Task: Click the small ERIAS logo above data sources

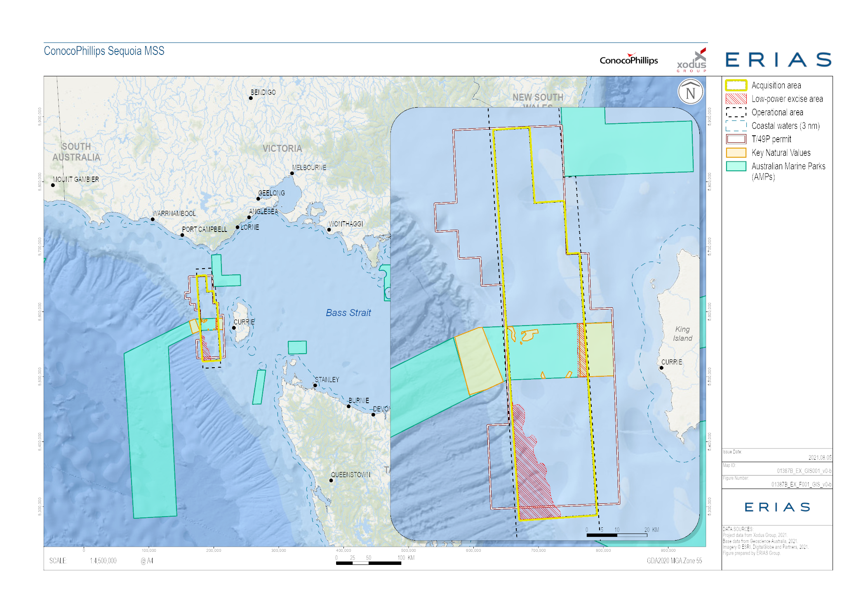Action: tap(777, 507)
